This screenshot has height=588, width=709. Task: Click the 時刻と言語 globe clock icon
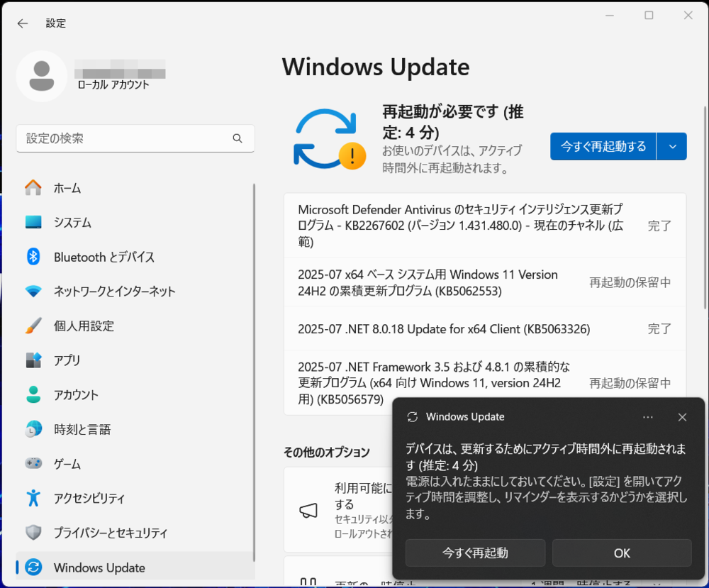[33, 429]
